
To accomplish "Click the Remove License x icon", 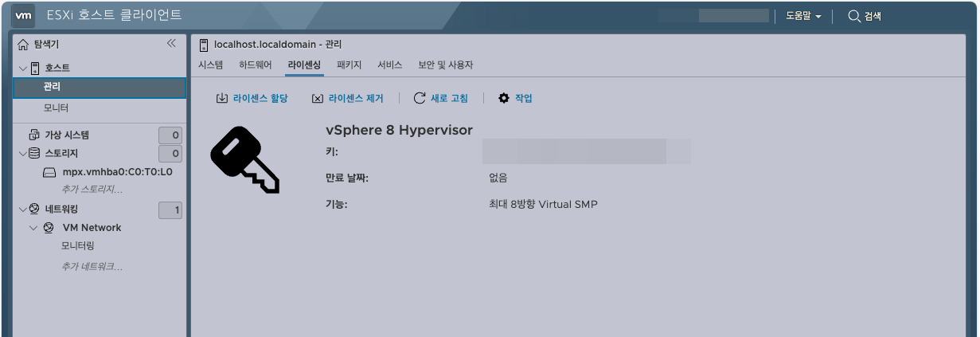I will click(318, 99).
